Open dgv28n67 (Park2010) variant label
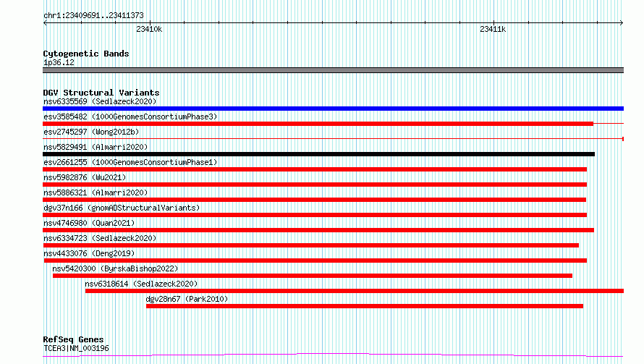 point(187,299)
